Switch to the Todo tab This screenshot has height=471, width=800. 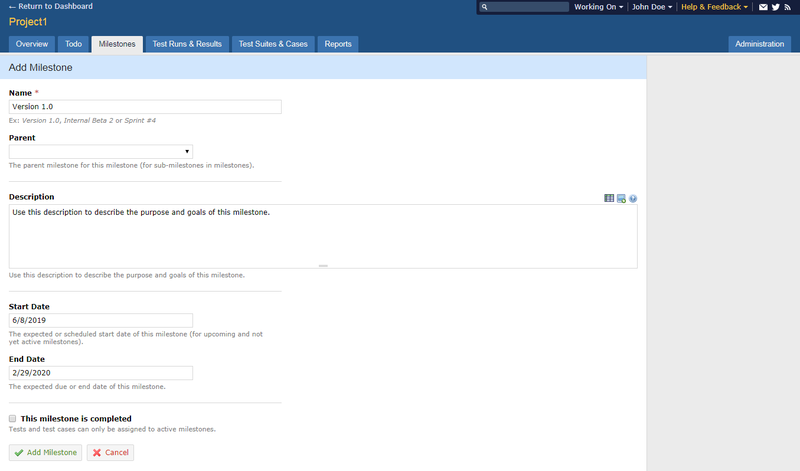[73, 44]
